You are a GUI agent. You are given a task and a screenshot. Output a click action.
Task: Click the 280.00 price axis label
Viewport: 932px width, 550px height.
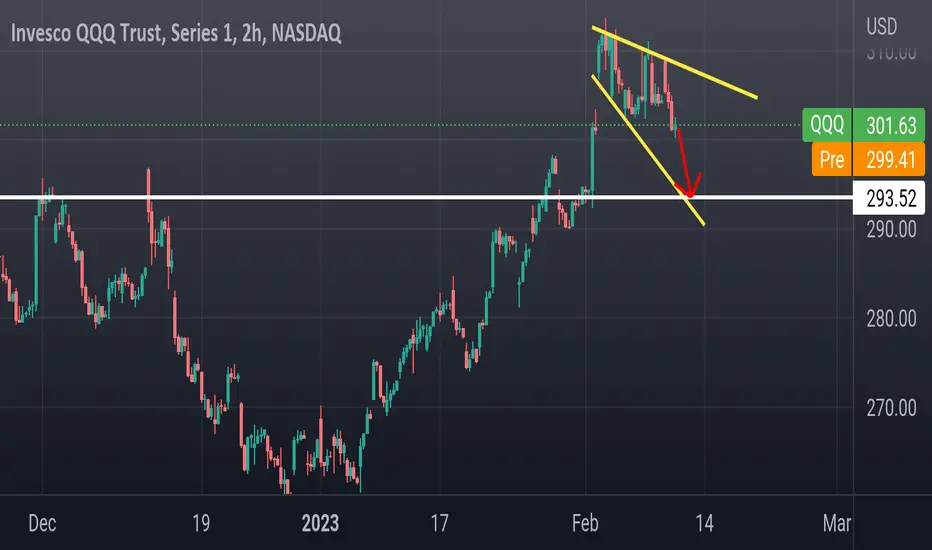[x=891, y=319]
